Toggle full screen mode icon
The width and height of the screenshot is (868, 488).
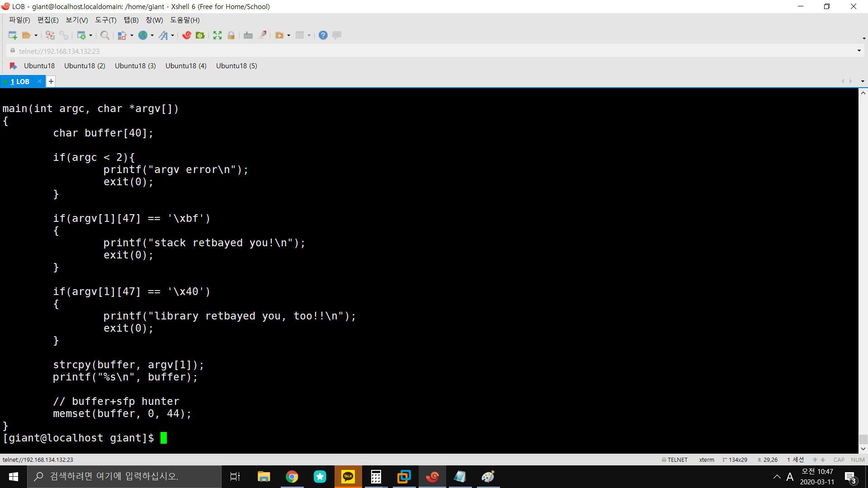(x=217, y=35)
